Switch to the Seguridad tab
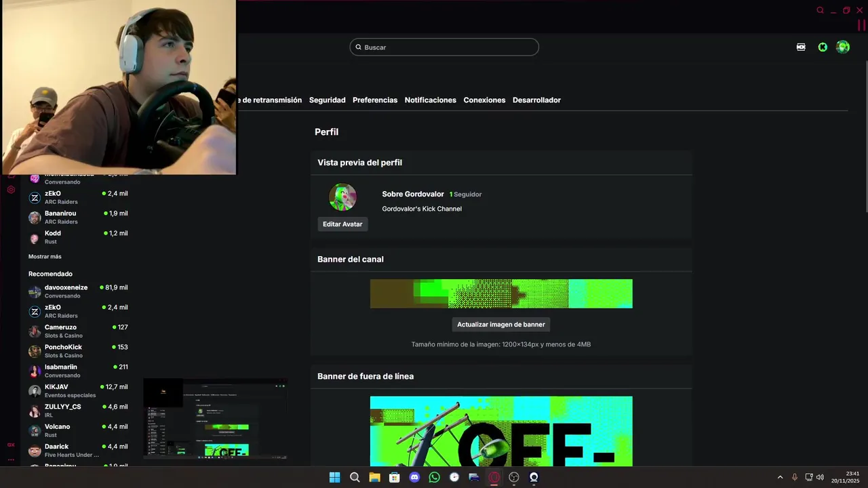Screen dimensions: 868x488 (x=328, y=100)
